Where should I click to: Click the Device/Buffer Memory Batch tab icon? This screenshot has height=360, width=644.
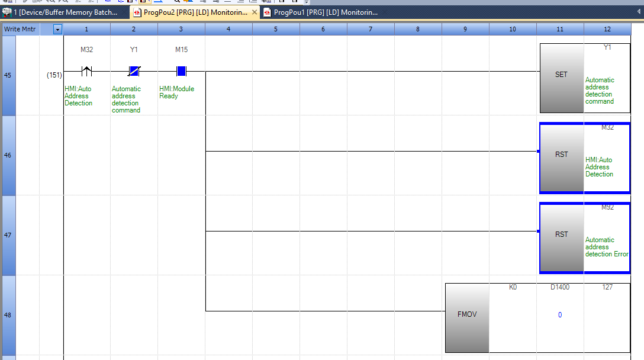tap(8, 12)
